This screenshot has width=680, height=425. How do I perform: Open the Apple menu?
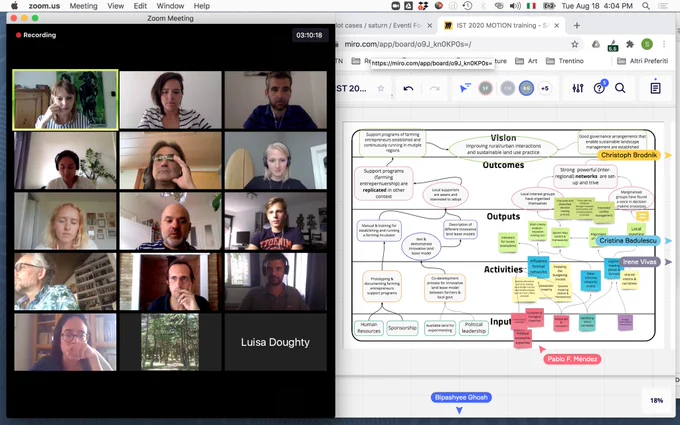(x=14, y=6)
